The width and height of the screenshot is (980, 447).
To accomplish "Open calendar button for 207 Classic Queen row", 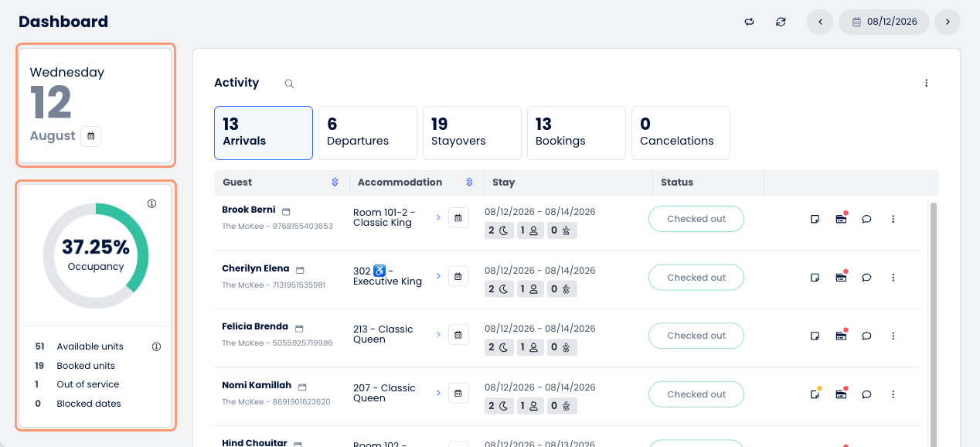I will pyautogui.click(x=458, y=393).
